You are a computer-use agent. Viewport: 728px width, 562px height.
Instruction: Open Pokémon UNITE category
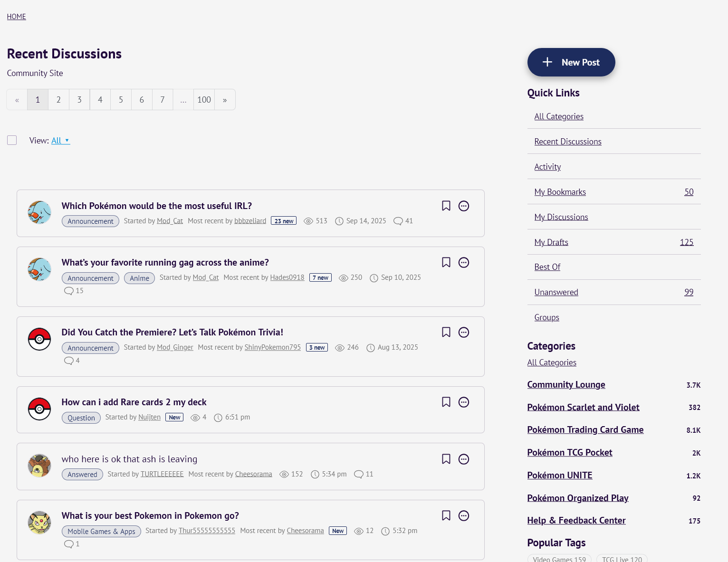[560, 476]
